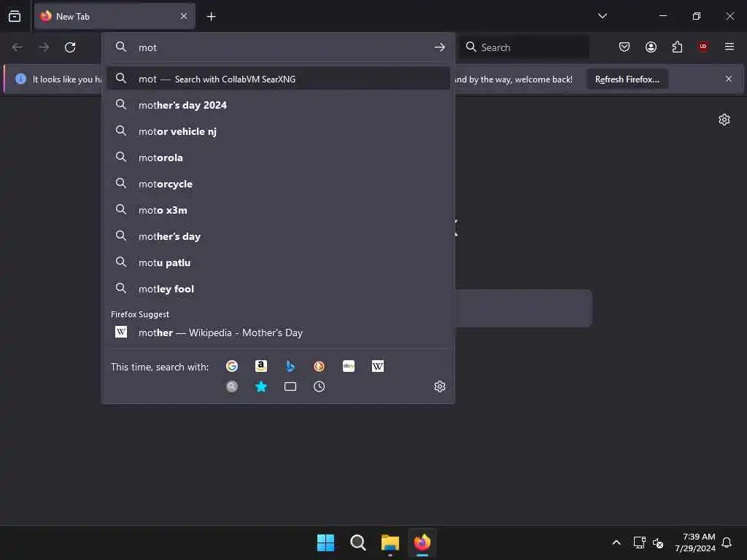
Task: Go back one page
Action: pos(18,47)
